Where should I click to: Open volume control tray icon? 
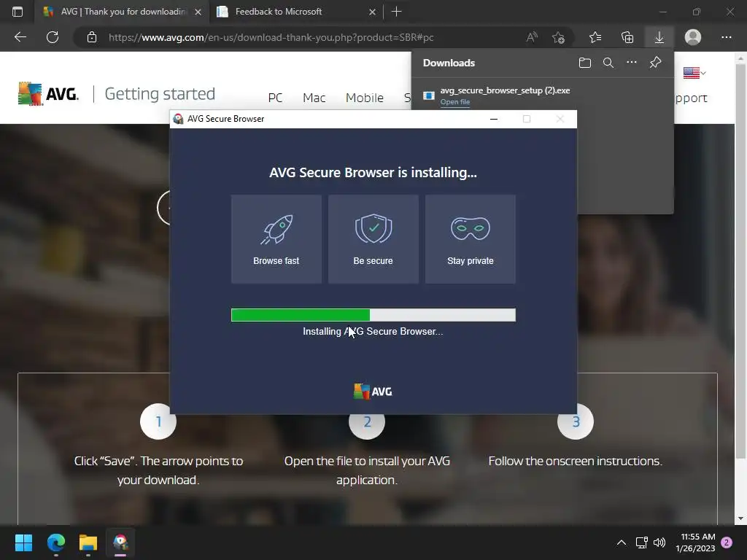coord(659,542)
